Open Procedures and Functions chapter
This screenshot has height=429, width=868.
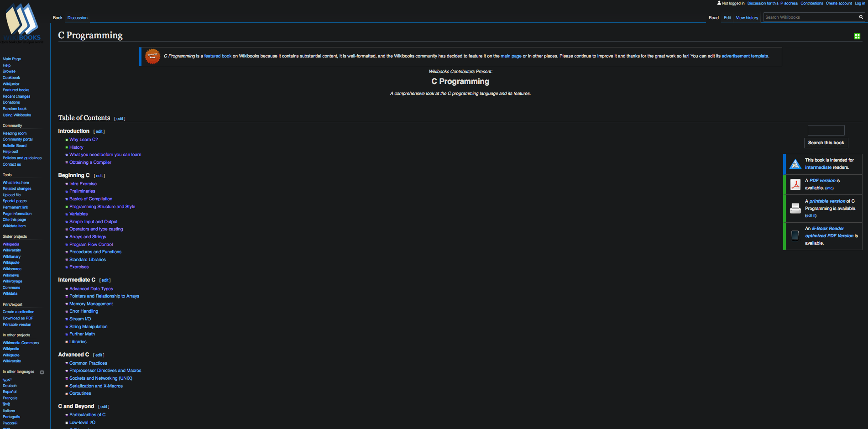[x=95, y=252]
